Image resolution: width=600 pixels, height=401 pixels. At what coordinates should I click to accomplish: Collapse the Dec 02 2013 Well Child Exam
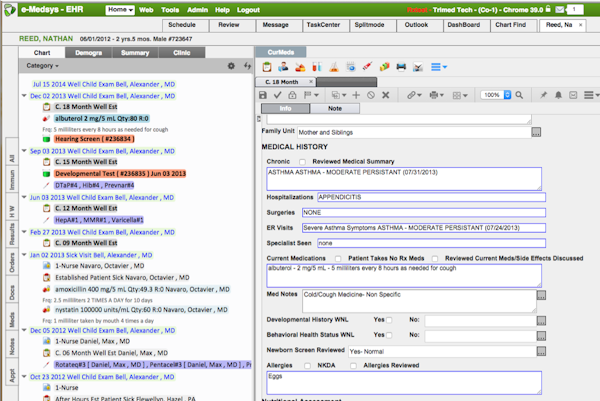(x=24, y=96)
